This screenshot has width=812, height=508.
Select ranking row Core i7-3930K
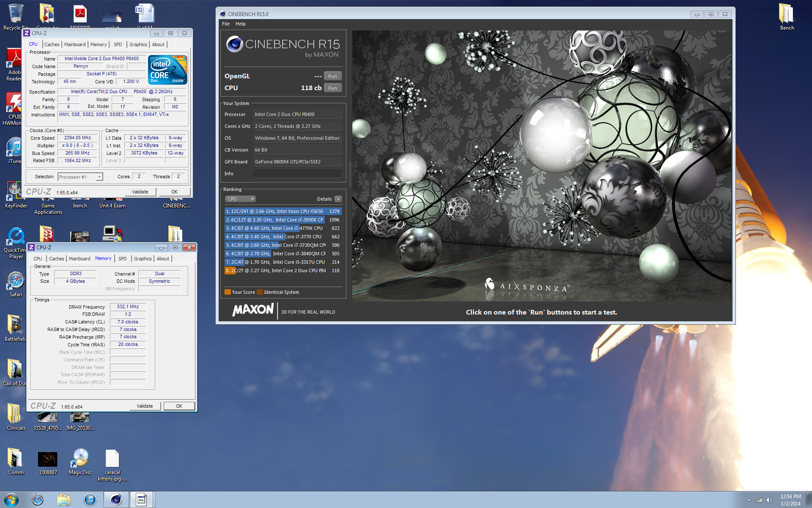[283, 220]
